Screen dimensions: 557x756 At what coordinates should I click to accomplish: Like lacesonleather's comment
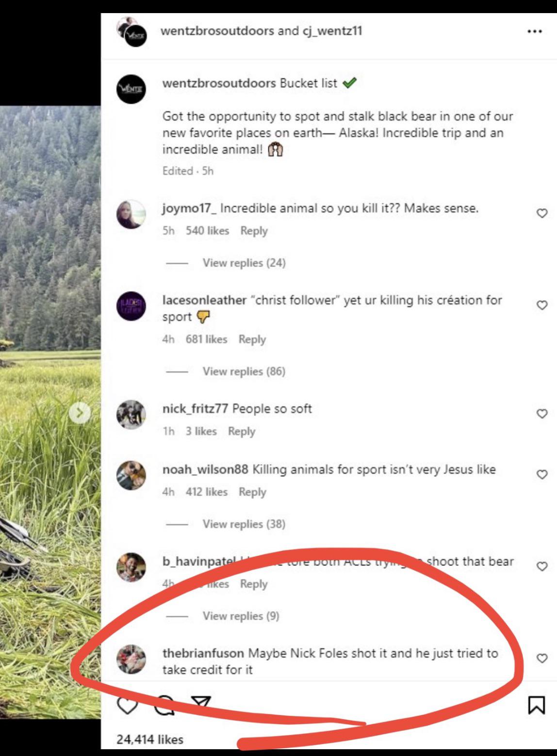pos(542,305)
